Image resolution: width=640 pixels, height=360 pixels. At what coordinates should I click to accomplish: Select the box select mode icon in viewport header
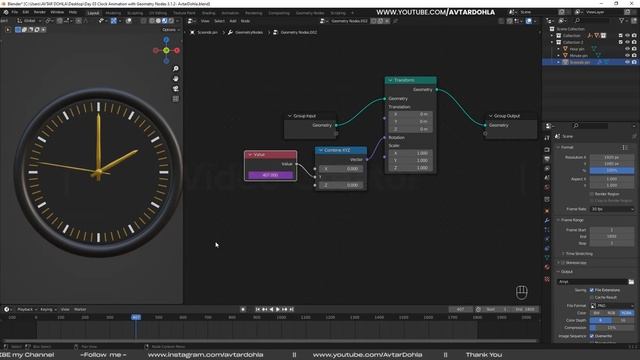18,29
